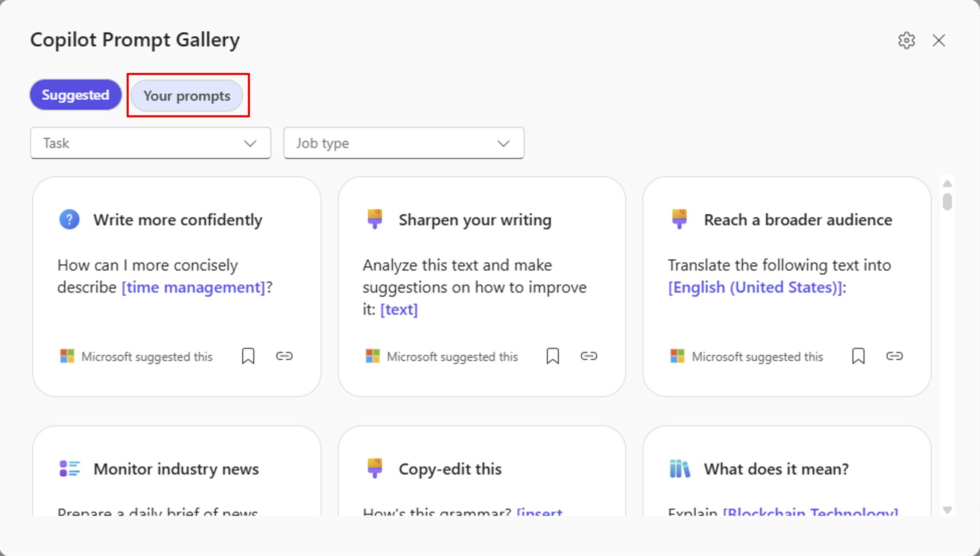980x556 pixels.
Task: Click the question mark icon on Write more confidently
Action: point(69,220)
